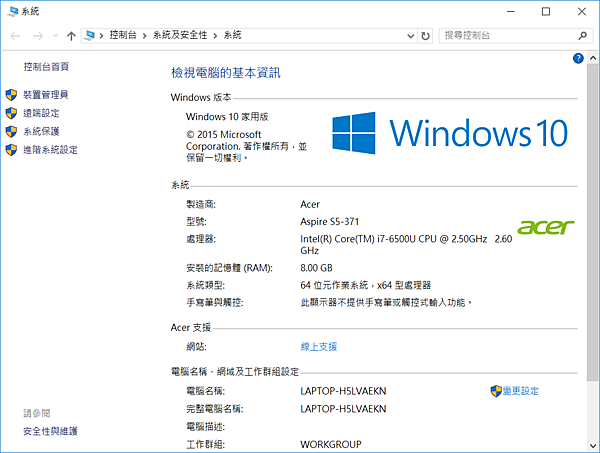The width and height of the screenshot is (600, 453).
Task: Click the Aspire S5-371 model value
Action: pyautogui.click(x=329, y=222)
